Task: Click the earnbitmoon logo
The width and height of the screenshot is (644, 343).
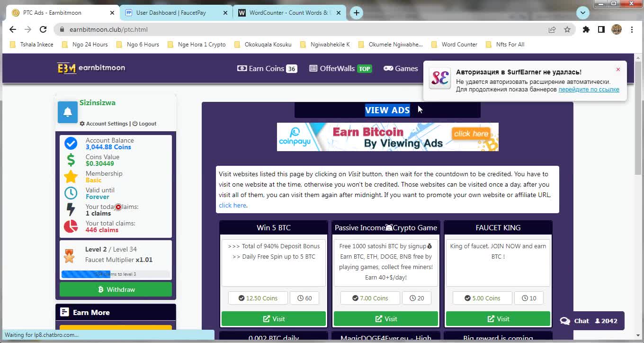Action: click(91, 68)
